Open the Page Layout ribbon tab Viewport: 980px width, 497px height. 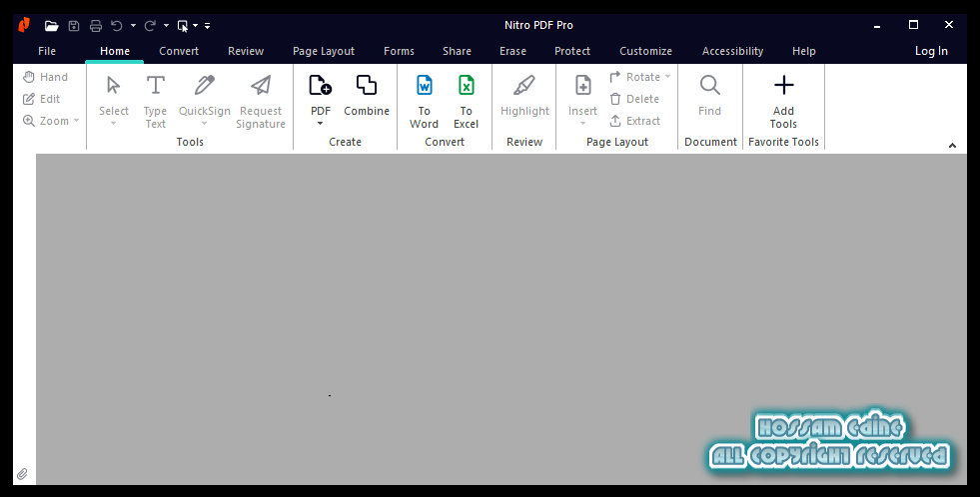[x=324, y=51]
